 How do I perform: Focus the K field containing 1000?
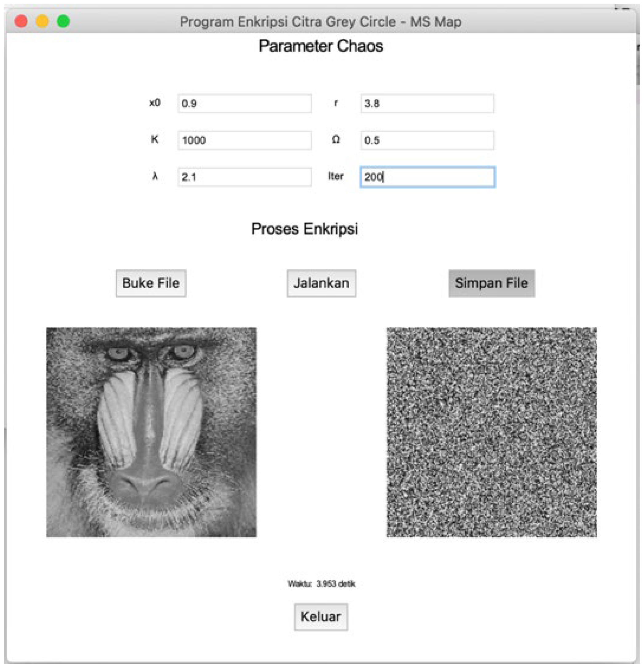(x=244, y=140)
